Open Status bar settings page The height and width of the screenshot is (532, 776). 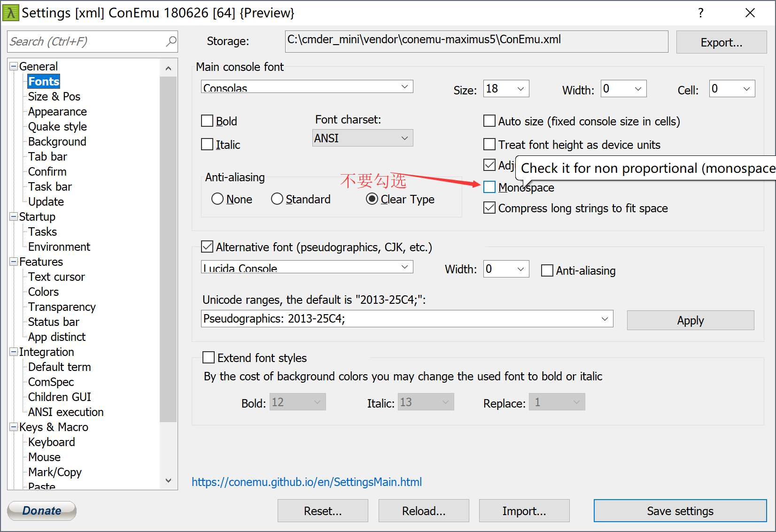pos(54,322)
